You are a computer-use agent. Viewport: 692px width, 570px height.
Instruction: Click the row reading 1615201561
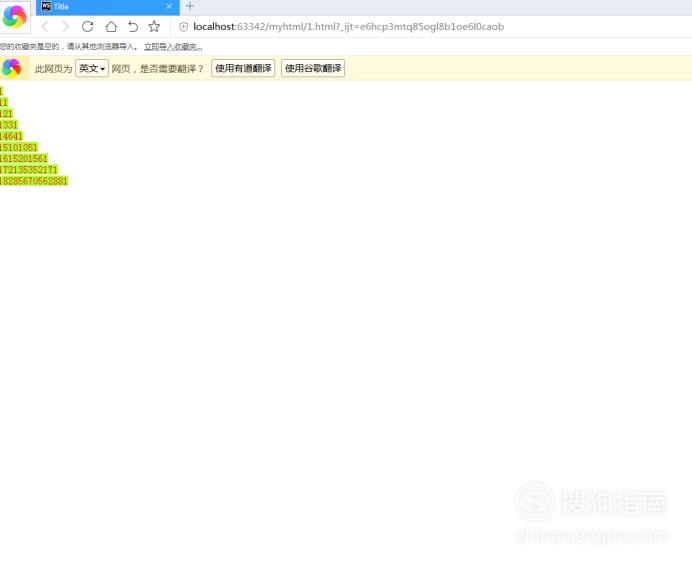[x=24, y=158]
